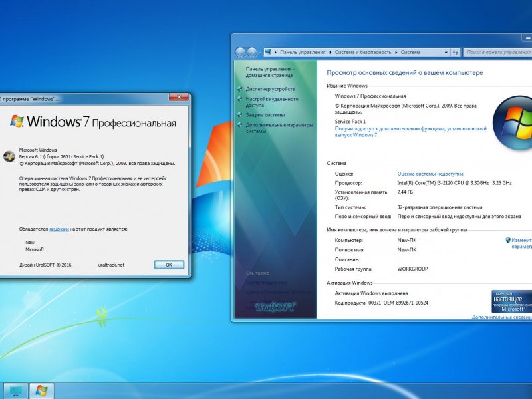
Task: Click 'Просмотр основных сведений' heading
Action: coord(404,73)
